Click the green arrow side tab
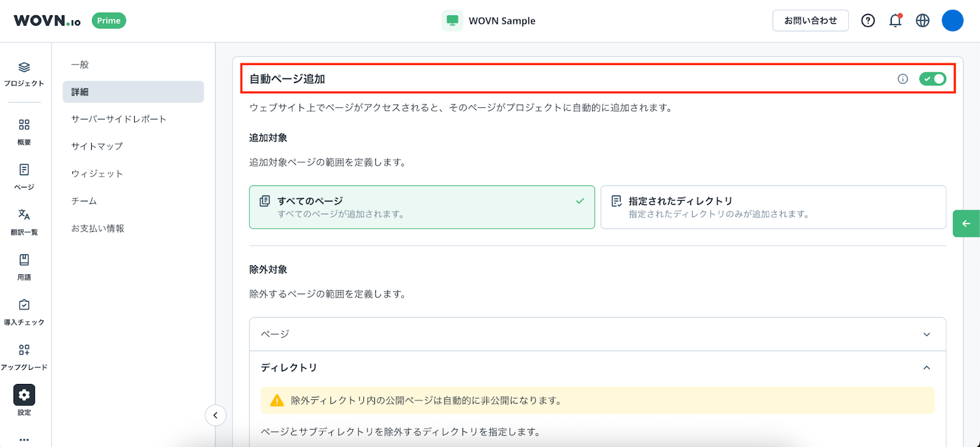This screenshot has width=980, height=447. point(966,223)
